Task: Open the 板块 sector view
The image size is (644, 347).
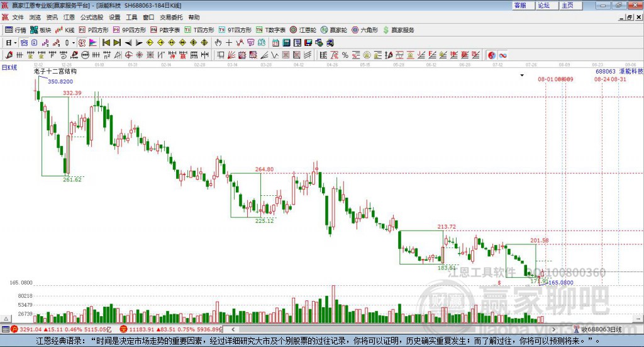Action: [41, 30]
